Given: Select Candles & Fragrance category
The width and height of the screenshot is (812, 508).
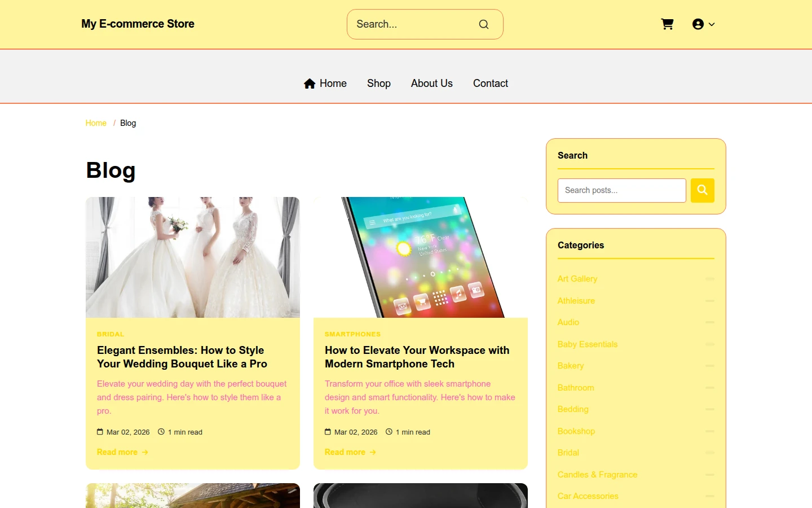Looking at the screenshot, I should 598,475.
